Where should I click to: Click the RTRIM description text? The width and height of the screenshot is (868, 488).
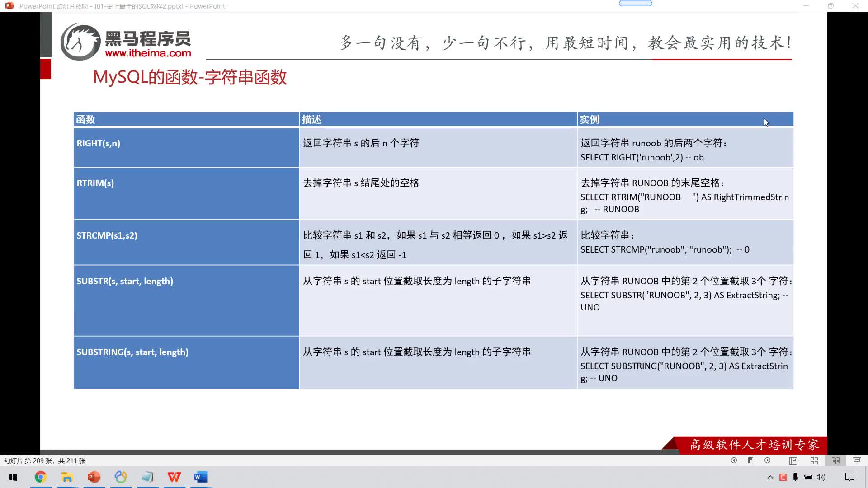tap(361, 183)
